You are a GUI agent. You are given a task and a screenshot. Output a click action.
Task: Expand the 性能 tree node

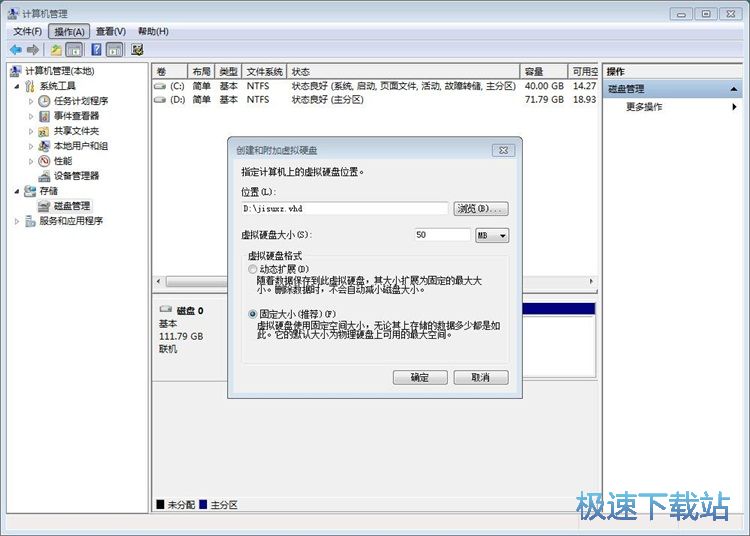(31, 161)
